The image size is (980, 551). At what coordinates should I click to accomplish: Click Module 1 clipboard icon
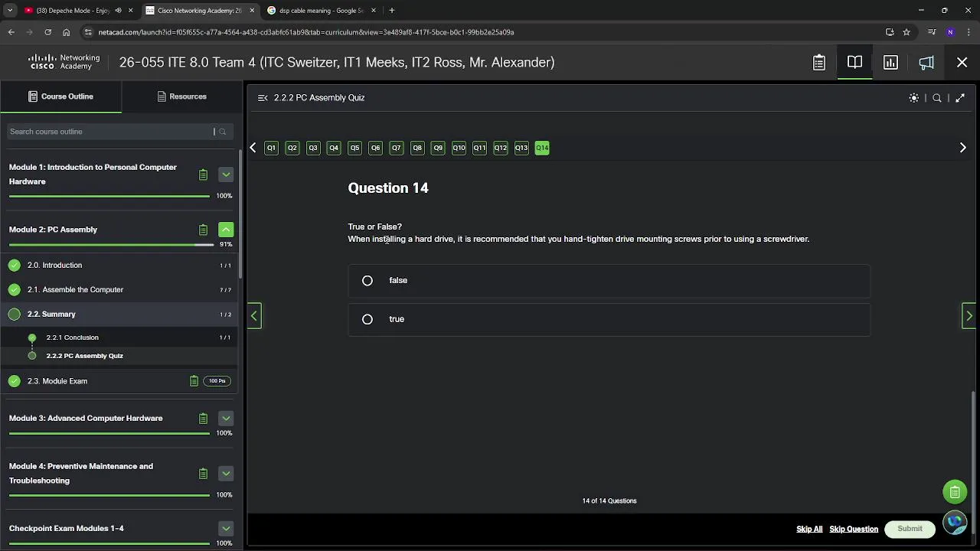coord(203,174)
